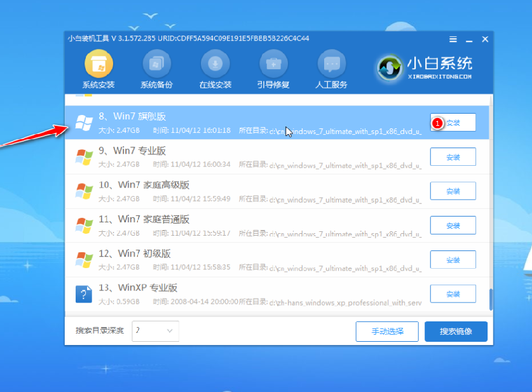The height and width of the screenshot is (392, 532).
Task: Select the 在线安装 tab label
Action: 215,84
